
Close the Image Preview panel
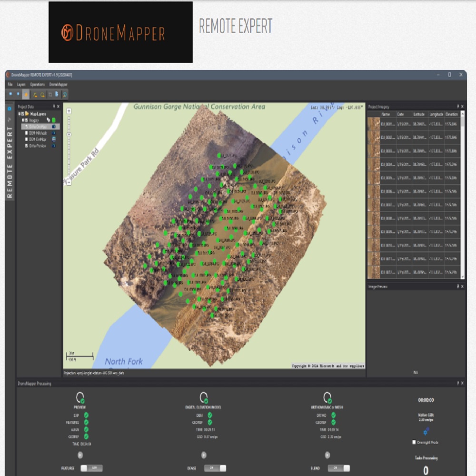point(462,286)
